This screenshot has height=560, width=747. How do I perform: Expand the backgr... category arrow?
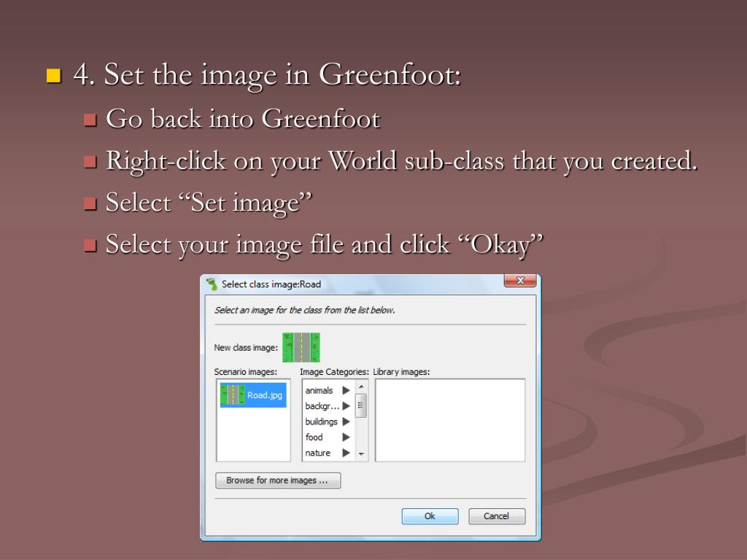346,406
